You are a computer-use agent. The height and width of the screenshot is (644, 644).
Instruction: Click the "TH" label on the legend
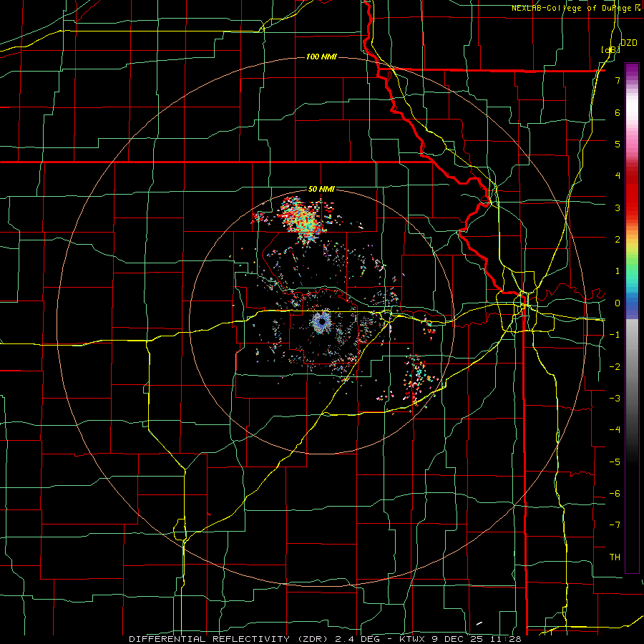pyautogui.click(x=615, y=557)
